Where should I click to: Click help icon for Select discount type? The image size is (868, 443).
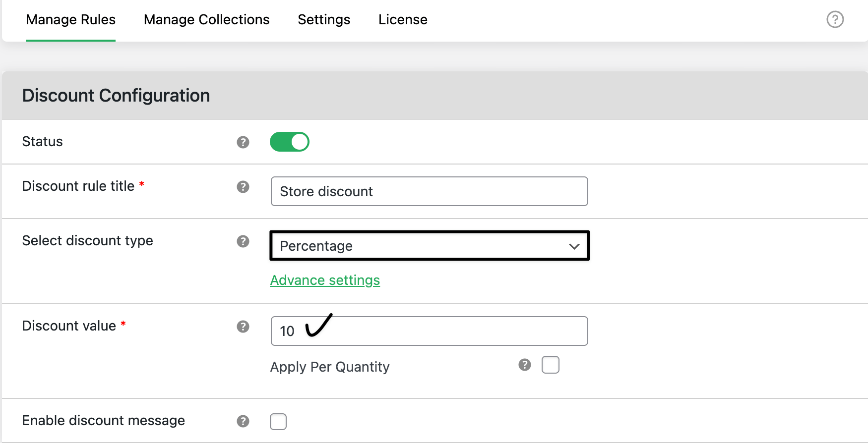point(243,241)
